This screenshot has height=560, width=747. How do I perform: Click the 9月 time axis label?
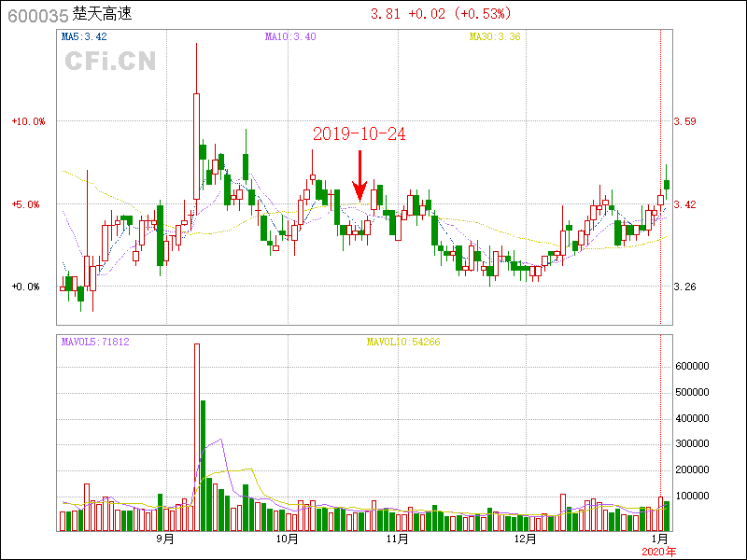click(165, 539)
